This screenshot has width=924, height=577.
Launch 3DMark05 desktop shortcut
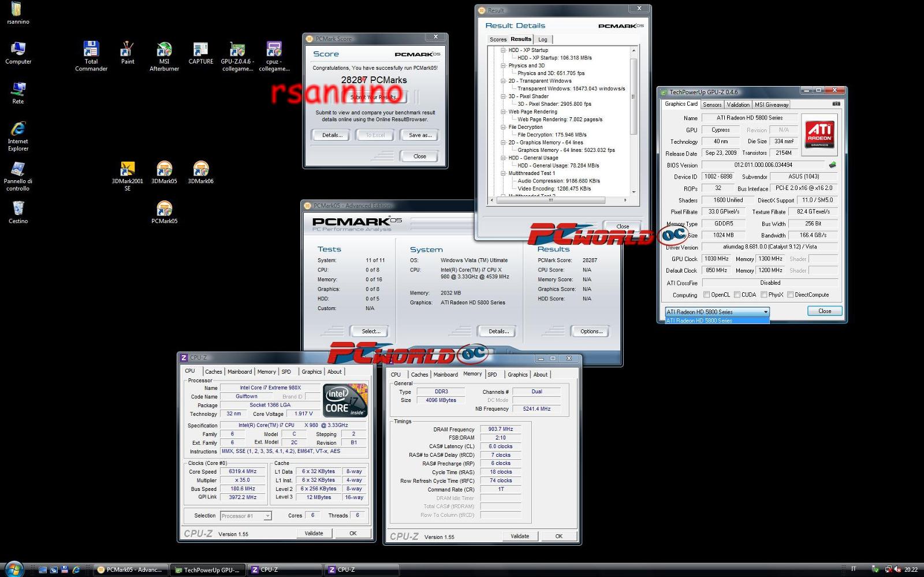tap(164, 173)
